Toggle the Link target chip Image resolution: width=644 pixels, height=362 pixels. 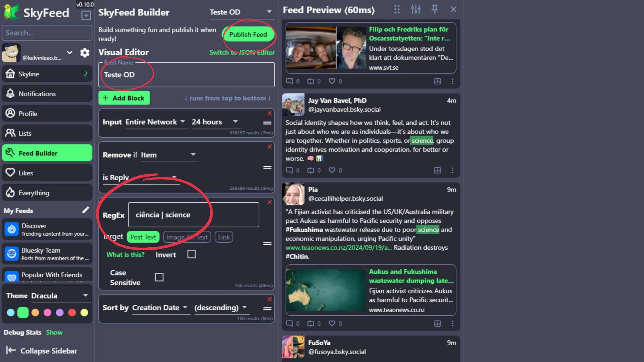224,237
